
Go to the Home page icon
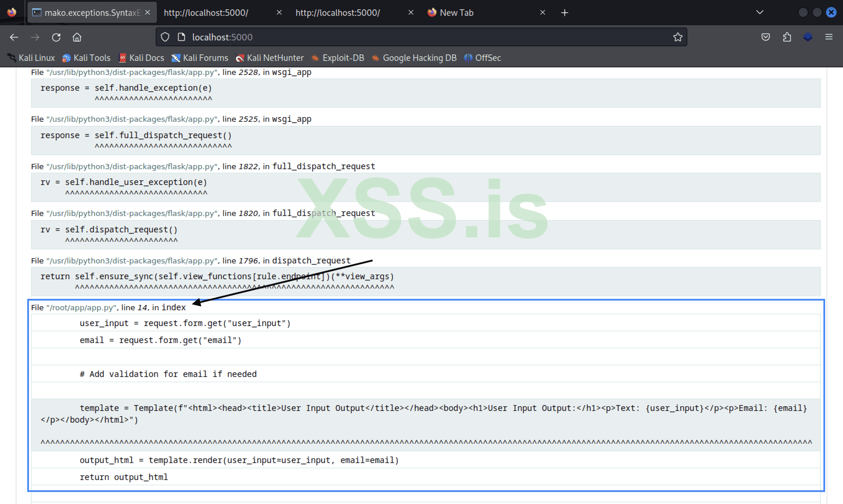[77, 37]
